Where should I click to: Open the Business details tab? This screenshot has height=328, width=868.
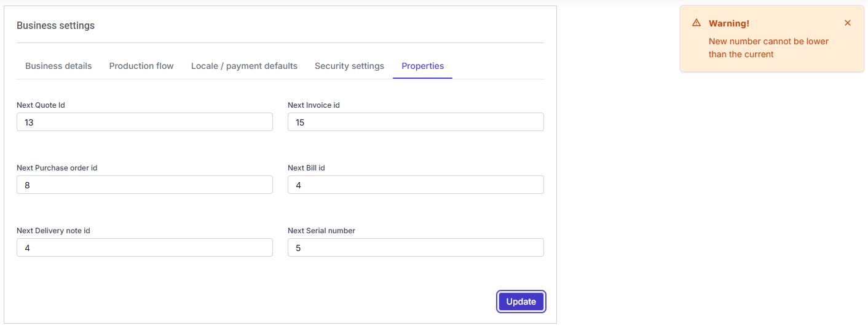58,66
